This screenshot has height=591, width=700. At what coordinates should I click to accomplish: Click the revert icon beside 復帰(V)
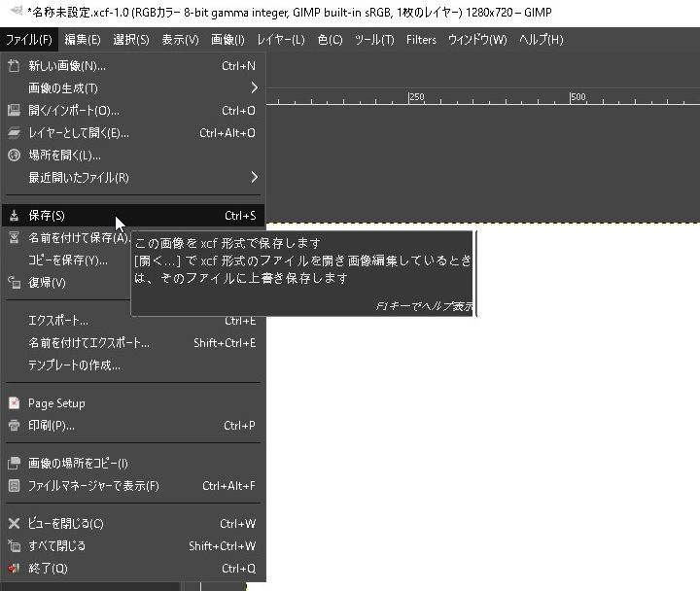click(x=14, y=283)
